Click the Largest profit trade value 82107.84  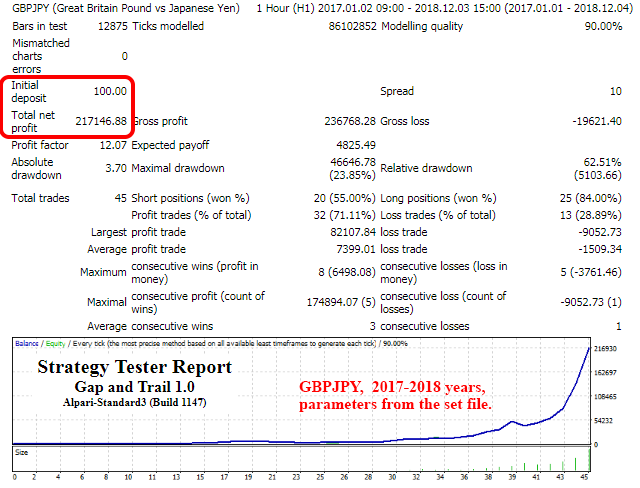[x=346, y=232]
